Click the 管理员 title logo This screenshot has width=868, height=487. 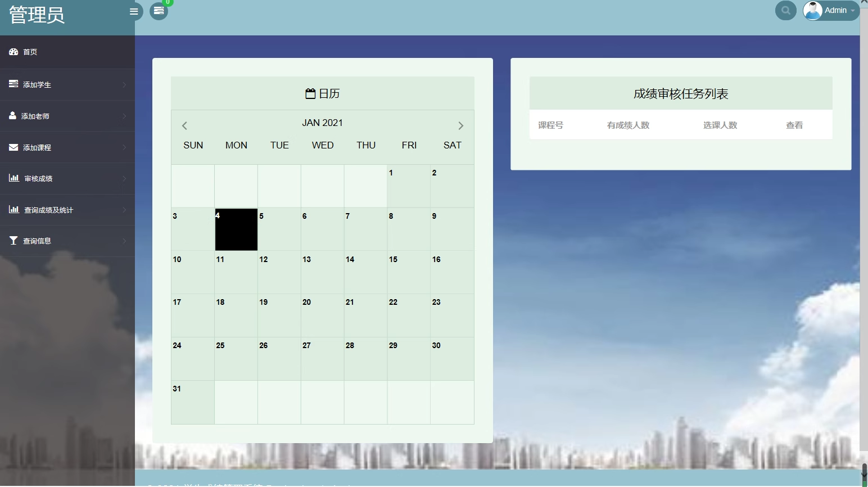point(37,15)
